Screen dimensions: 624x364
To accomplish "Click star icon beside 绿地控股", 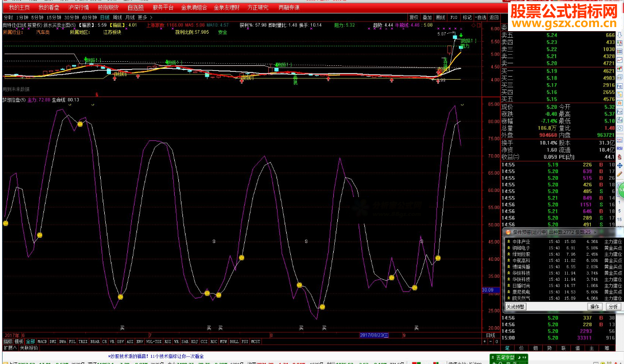I will click(x=509, y=254).
